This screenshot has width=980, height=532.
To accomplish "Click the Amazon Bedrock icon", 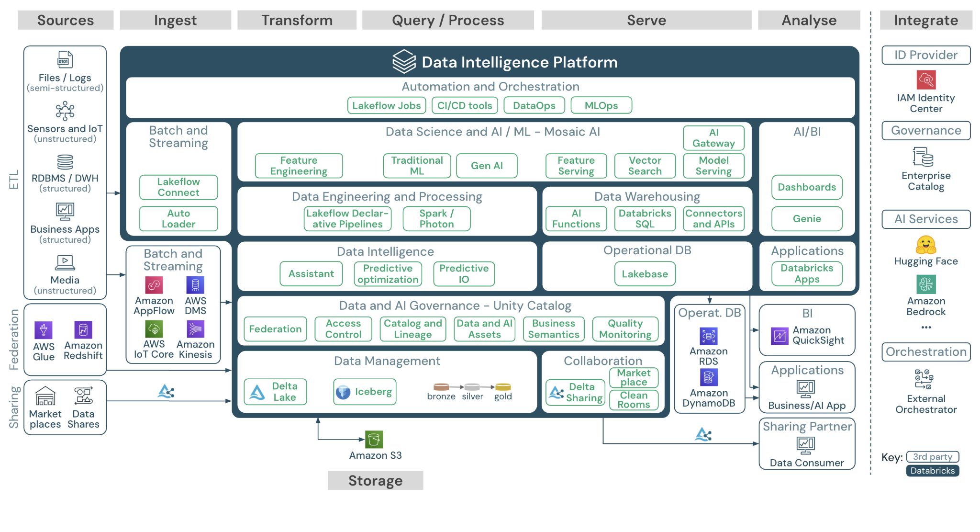I will coord(925,284).
